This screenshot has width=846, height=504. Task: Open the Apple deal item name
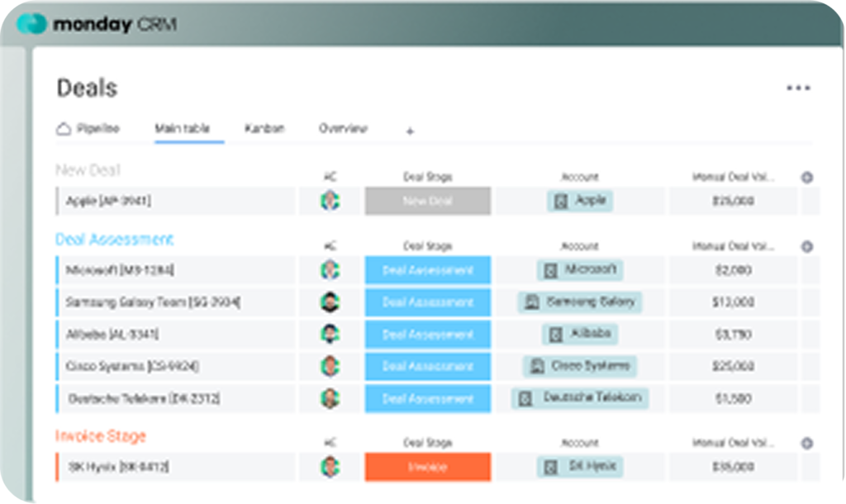tap(108, 201)
